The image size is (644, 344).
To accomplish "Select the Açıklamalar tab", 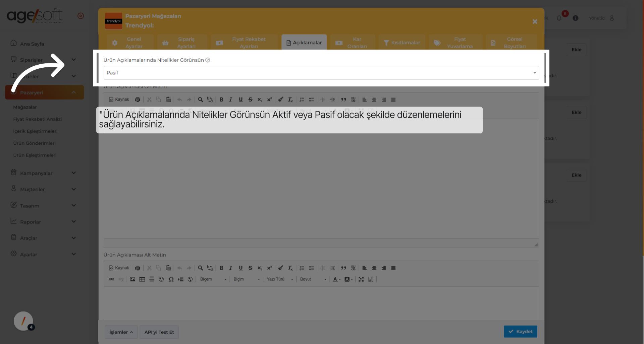I will 304,43.
